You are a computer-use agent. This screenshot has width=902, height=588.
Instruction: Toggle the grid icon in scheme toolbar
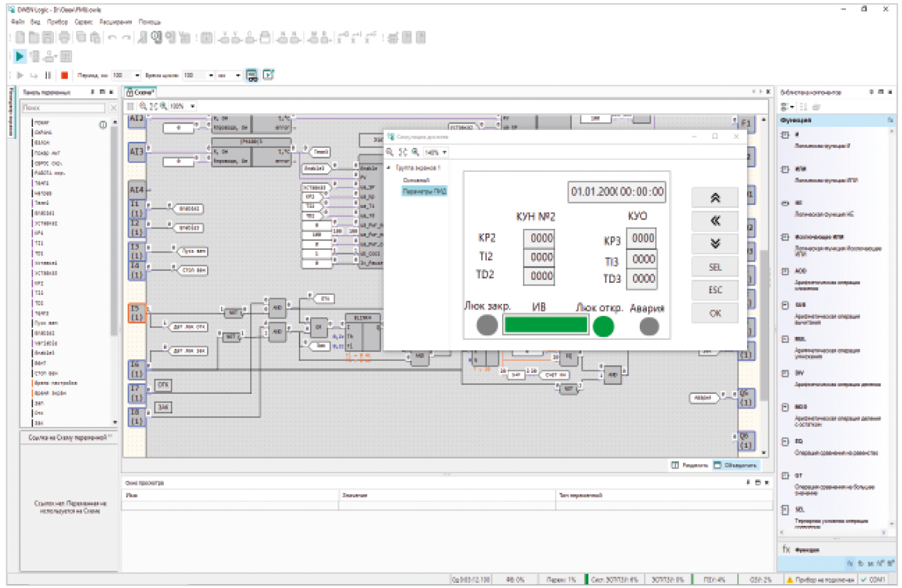131,107
